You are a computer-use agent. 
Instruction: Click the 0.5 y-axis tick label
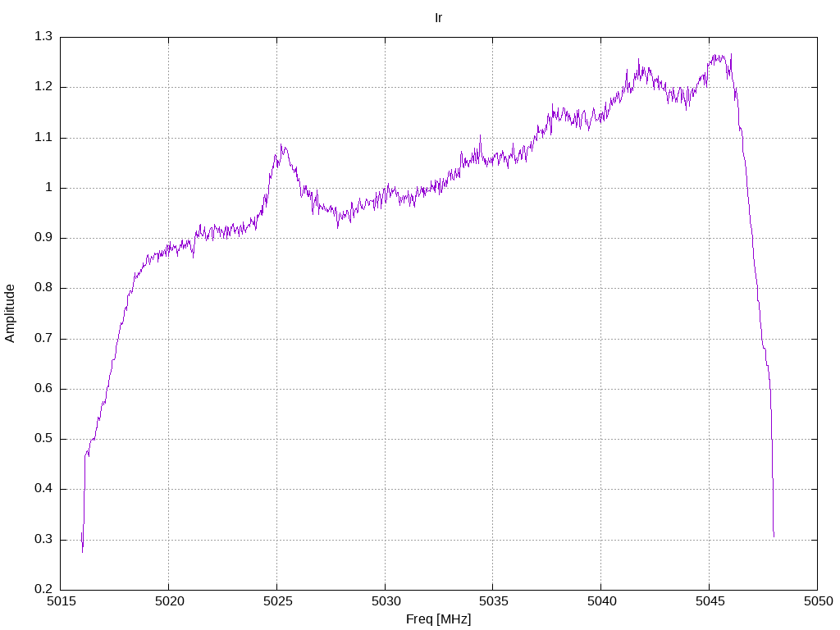43,439
